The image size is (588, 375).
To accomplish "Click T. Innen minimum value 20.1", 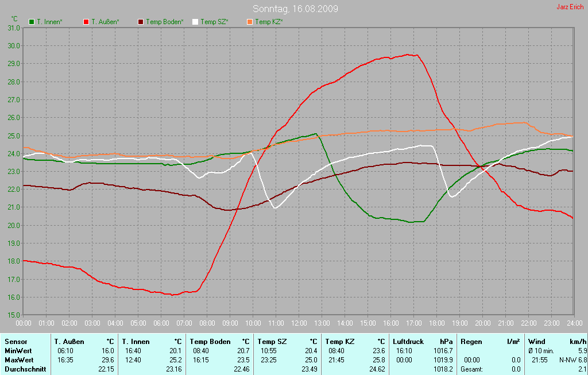I will [x=176, y=351].
